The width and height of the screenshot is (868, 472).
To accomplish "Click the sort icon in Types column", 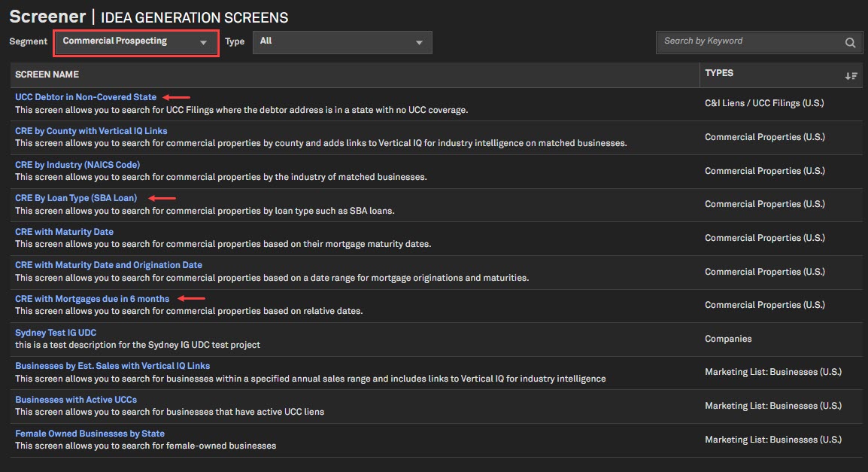I will pyautogui.click(x=851, y=75).
